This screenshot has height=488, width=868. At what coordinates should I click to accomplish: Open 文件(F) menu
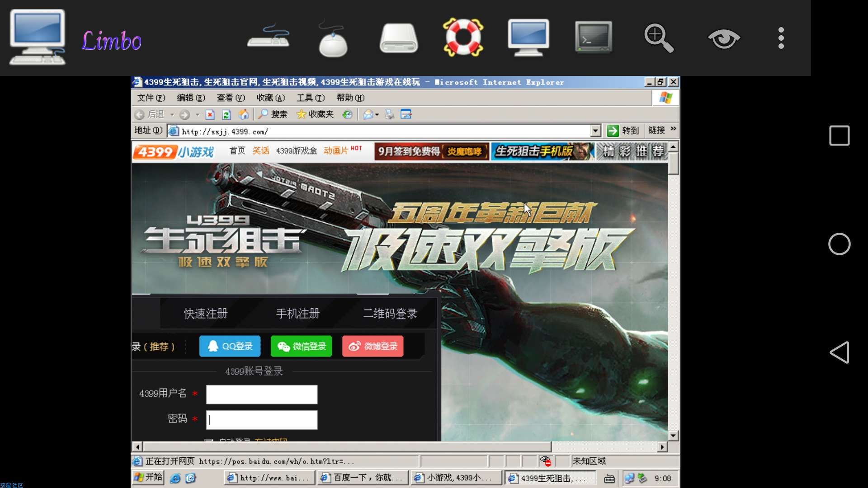[151, 98]
